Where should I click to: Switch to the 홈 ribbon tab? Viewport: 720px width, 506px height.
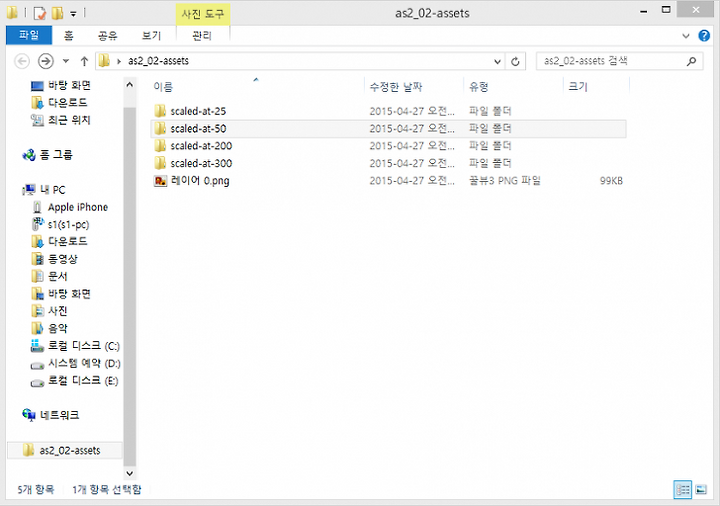(68, 35)
